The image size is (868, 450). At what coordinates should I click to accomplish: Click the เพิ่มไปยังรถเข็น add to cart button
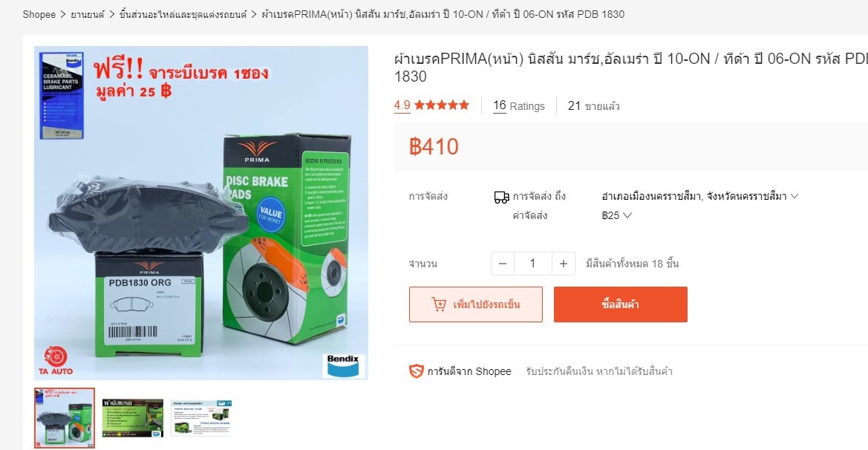click(475, 304)
